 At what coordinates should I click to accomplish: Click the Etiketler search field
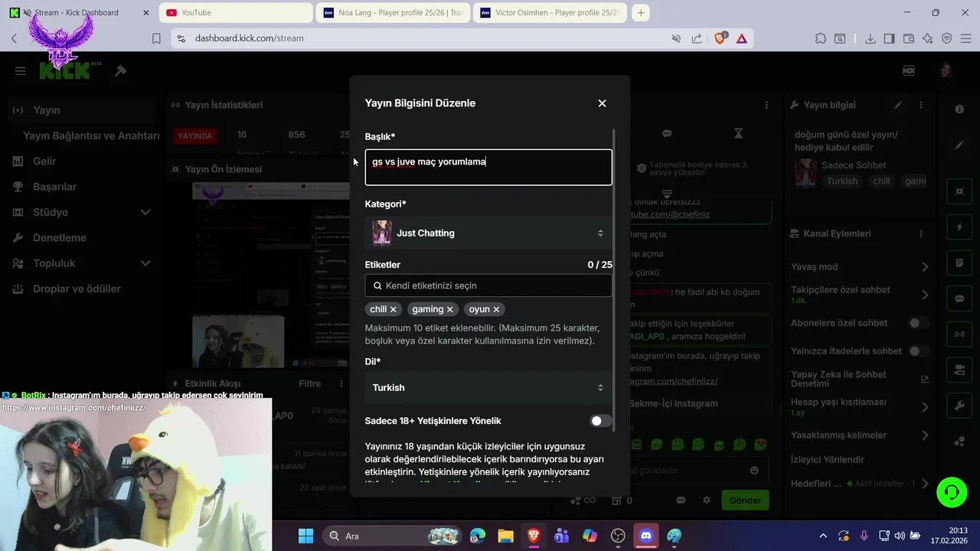click(x=488, y=285)
